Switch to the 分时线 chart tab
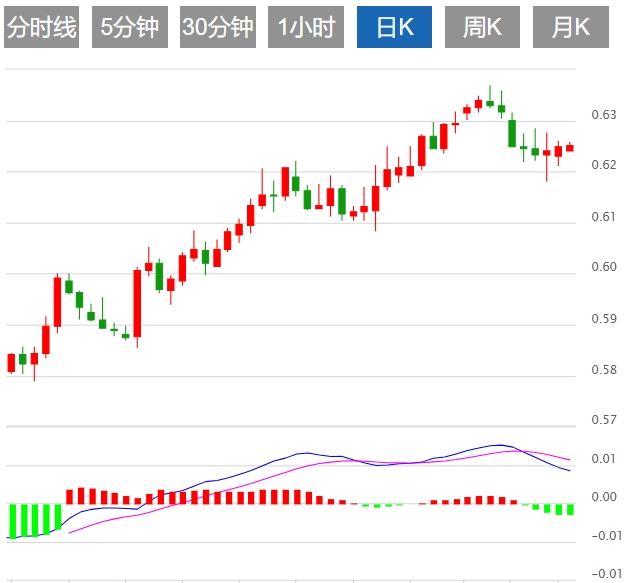Screen dimensions: 642x583 41,27
